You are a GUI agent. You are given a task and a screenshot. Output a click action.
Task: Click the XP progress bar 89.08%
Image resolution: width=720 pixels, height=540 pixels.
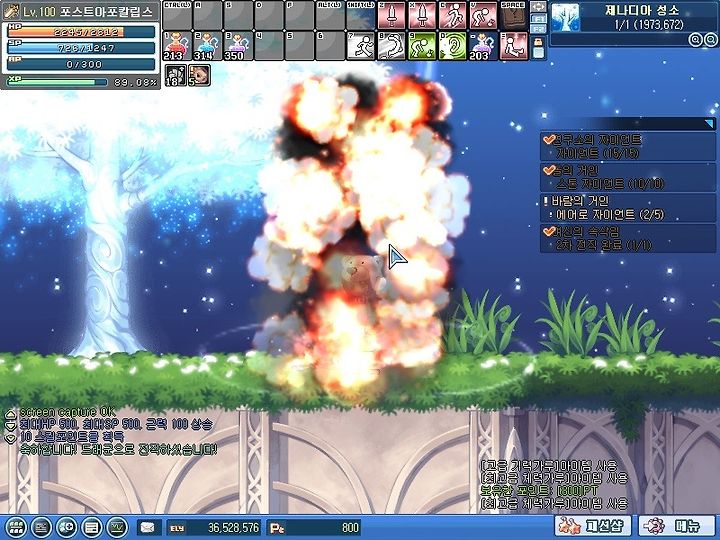click(x=57, y=82)
